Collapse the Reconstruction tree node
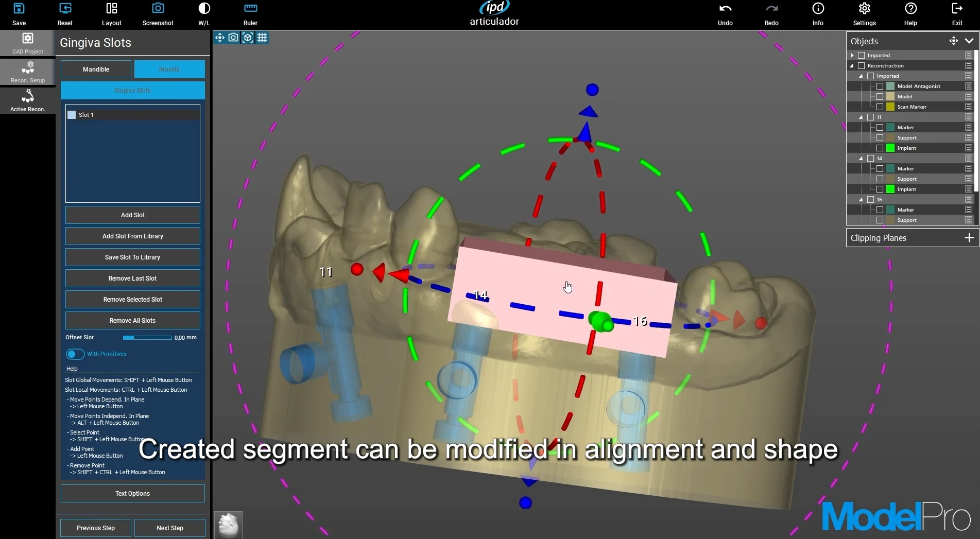Viewport: 980px width, 539px height. click(852, 66)
